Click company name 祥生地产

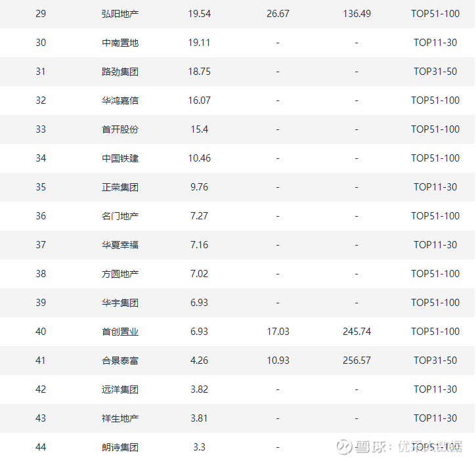[x=120, y=418]
